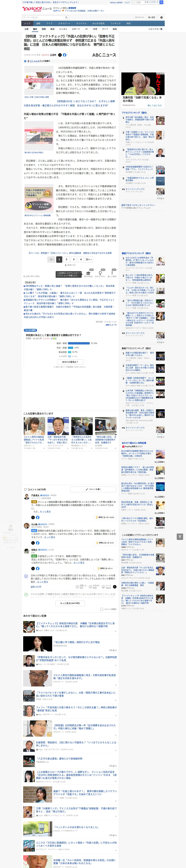Open マイページ link
Viewport: 186px width, 868px height.
click(x=139, y=18)
